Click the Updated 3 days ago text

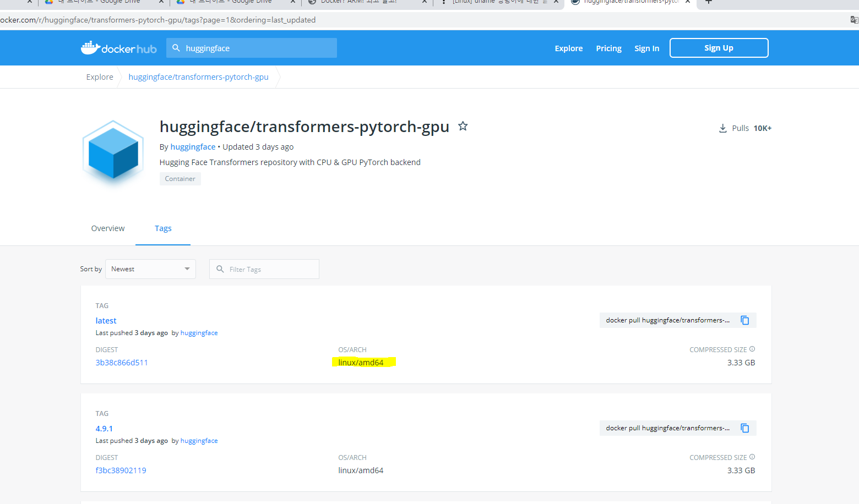pyautogui.click(x=258, y=147)
